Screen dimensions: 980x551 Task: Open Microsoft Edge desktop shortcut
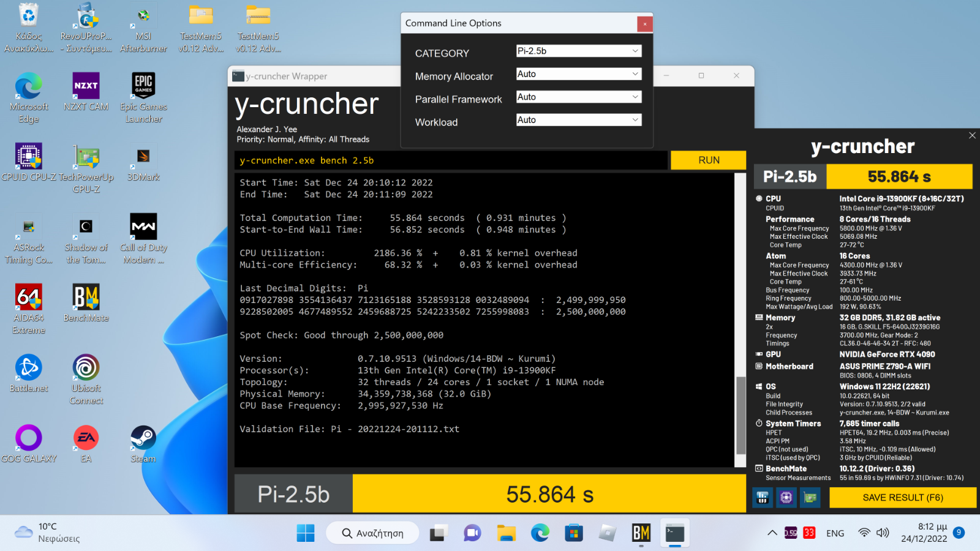click(29, 98)
